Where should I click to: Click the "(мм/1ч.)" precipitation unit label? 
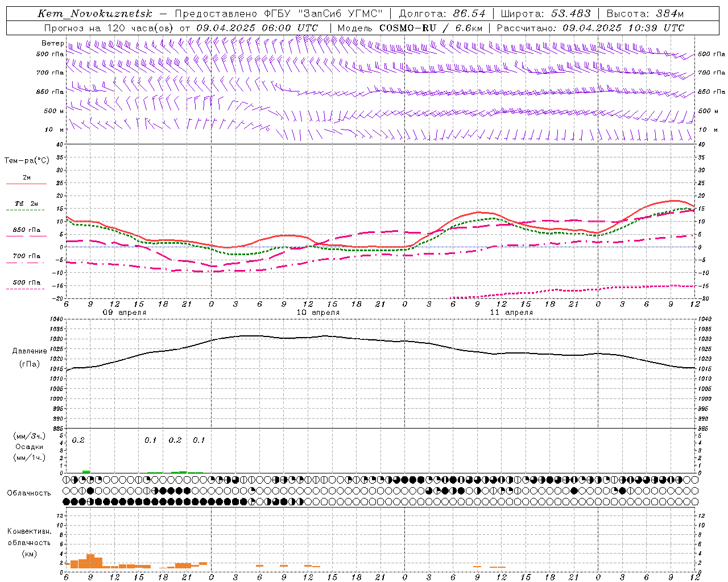[30, 458]
